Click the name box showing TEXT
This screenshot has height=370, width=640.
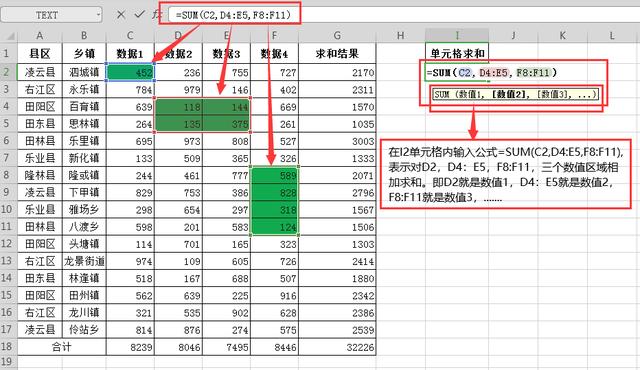[51, 15]
